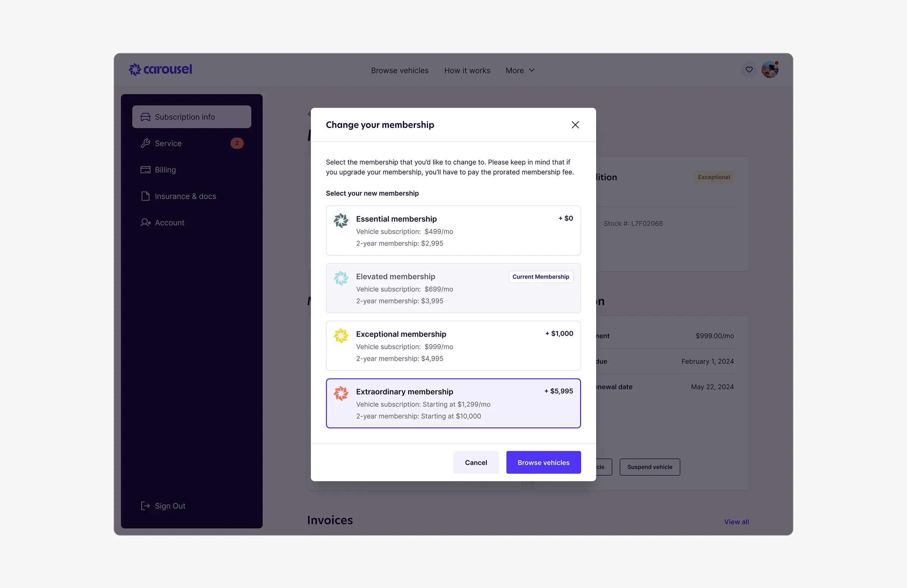
Task: Open the red Service notification badge
Action: coord(237,143)
